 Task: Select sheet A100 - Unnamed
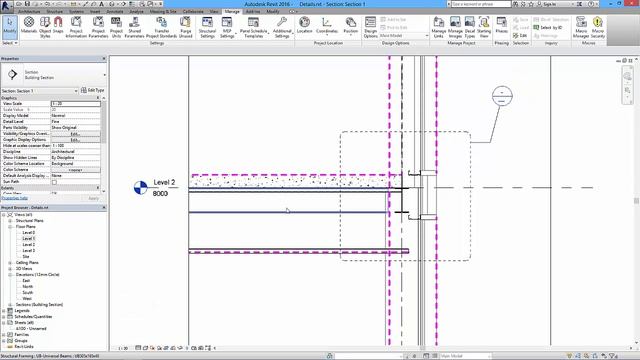(31, 329)
